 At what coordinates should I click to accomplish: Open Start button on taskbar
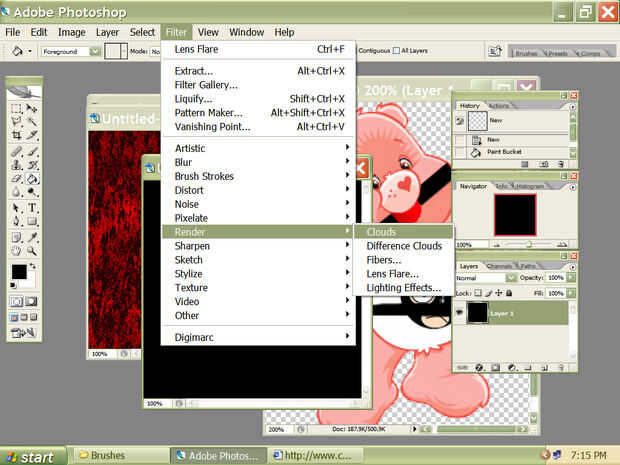coord(33,457)
